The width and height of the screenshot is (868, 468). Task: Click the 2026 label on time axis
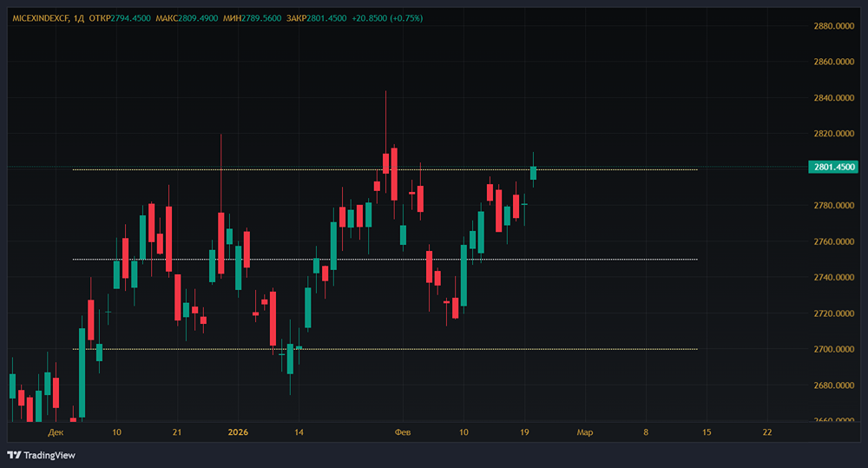tap(238, 432)
